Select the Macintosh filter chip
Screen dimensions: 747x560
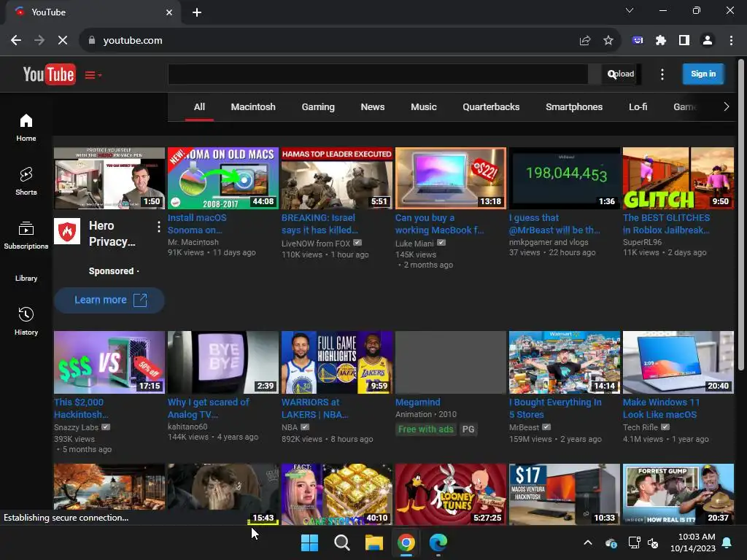click(x=253, y=107)
